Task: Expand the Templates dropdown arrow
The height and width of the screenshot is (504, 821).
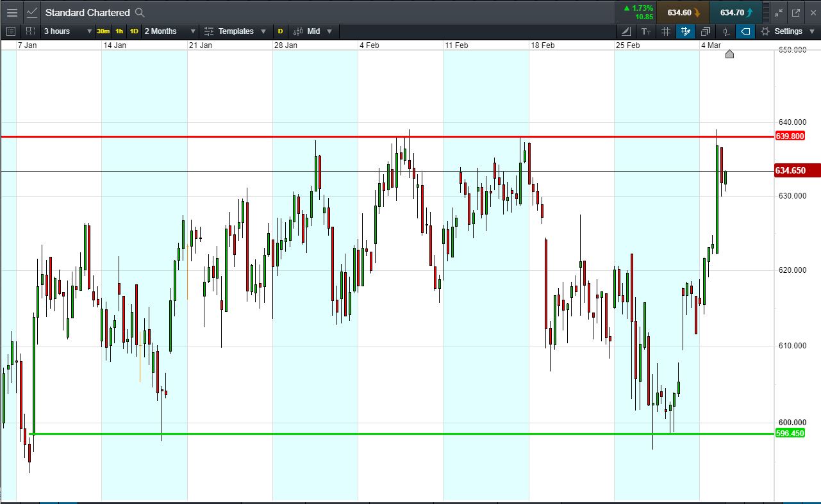Action: coord(263,31)
